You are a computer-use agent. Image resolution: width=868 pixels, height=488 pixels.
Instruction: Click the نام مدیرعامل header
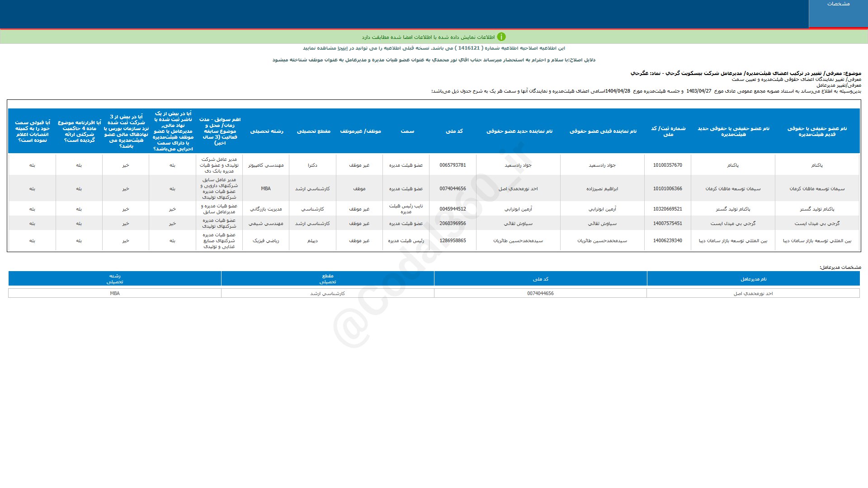pos(753,279)
